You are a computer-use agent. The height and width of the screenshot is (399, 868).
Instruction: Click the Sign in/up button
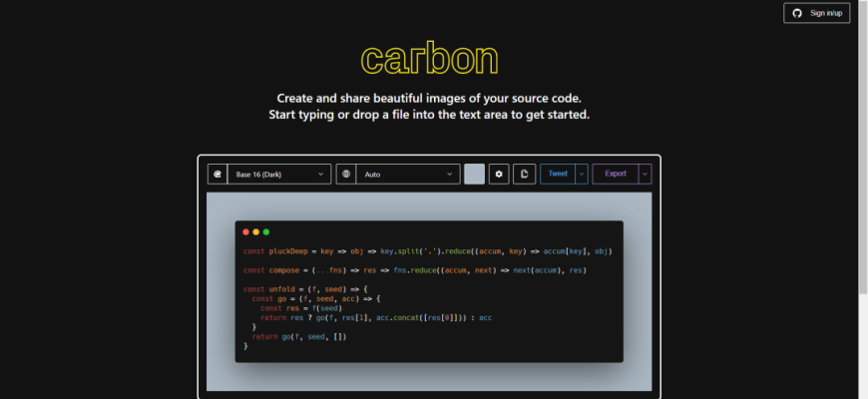pyautogui.click(x=816, y=13)
